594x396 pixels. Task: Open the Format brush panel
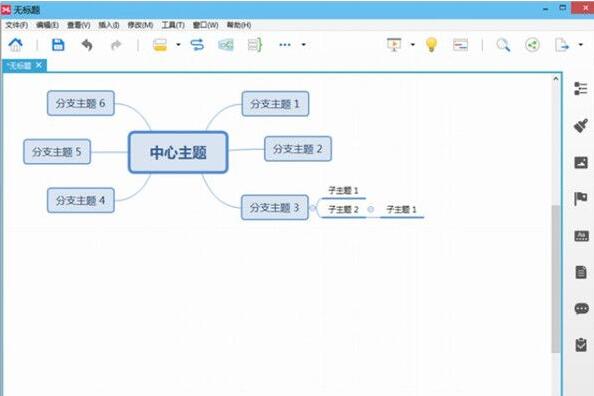tap(581, 125)
